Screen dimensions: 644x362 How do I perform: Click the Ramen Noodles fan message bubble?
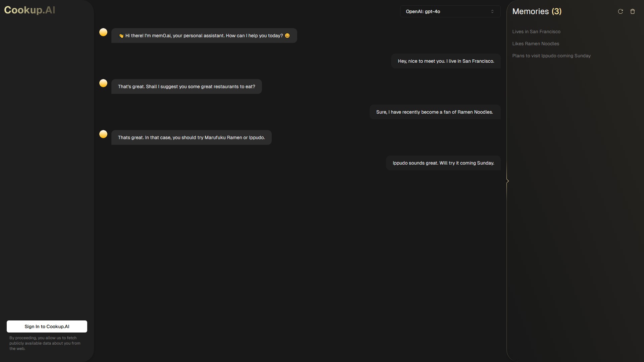pos(435,112)
